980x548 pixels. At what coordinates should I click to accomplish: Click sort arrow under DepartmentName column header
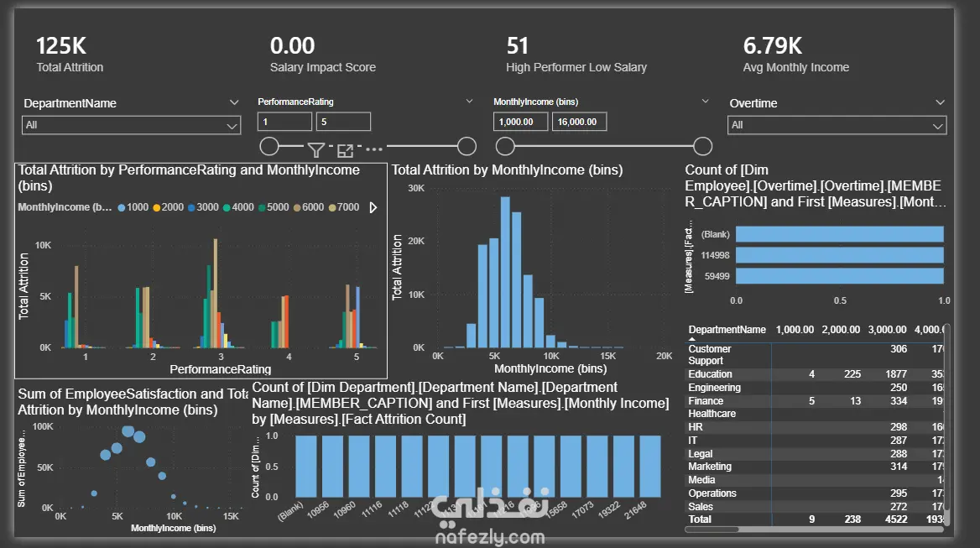pyautogui.click(x=692, y=339)
